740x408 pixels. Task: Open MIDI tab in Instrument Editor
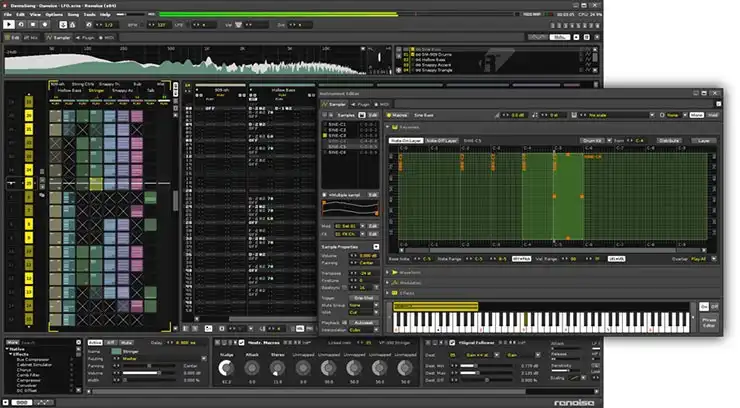tap(382, 104)
